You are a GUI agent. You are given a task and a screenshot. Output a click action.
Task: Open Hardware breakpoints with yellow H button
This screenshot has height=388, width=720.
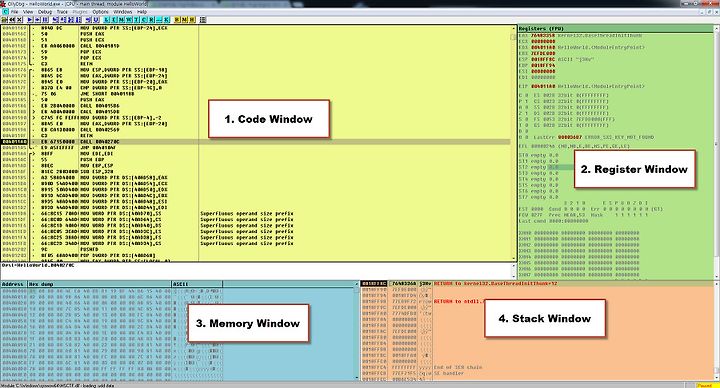click(x=192, y=20)
